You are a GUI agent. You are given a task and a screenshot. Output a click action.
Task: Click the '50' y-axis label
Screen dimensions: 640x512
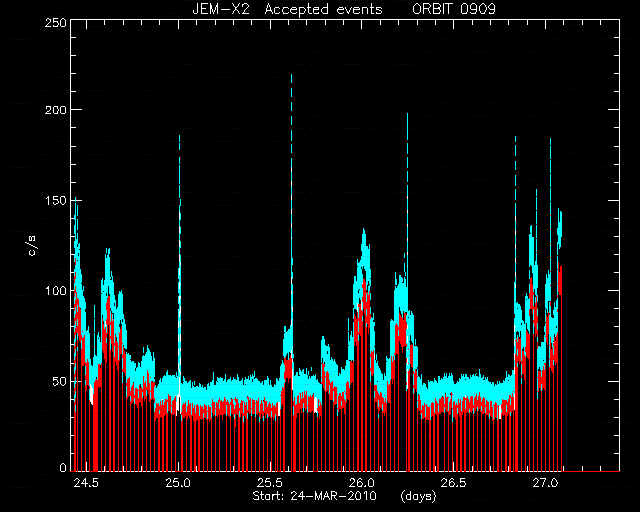point(59,382)
